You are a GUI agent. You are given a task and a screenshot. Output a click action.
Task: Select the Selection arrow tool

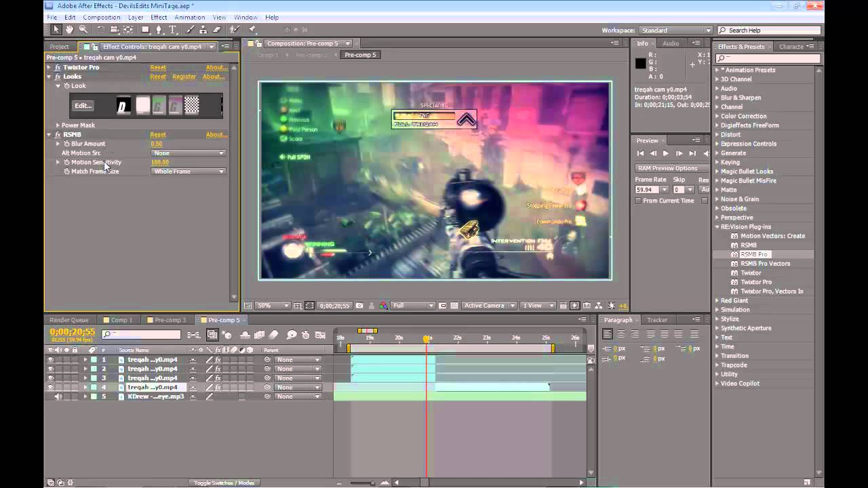[56, 30]
